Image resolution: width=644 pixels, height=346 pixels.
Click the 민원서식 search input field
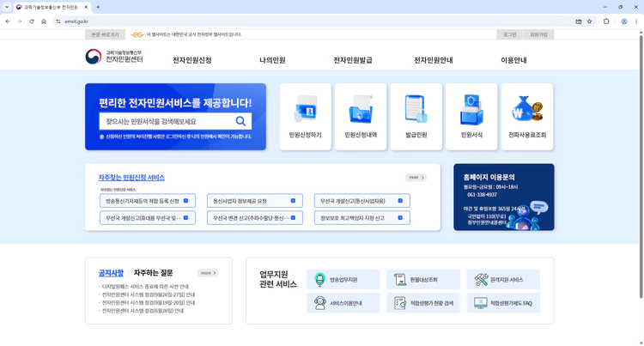(x=166, y=122)
